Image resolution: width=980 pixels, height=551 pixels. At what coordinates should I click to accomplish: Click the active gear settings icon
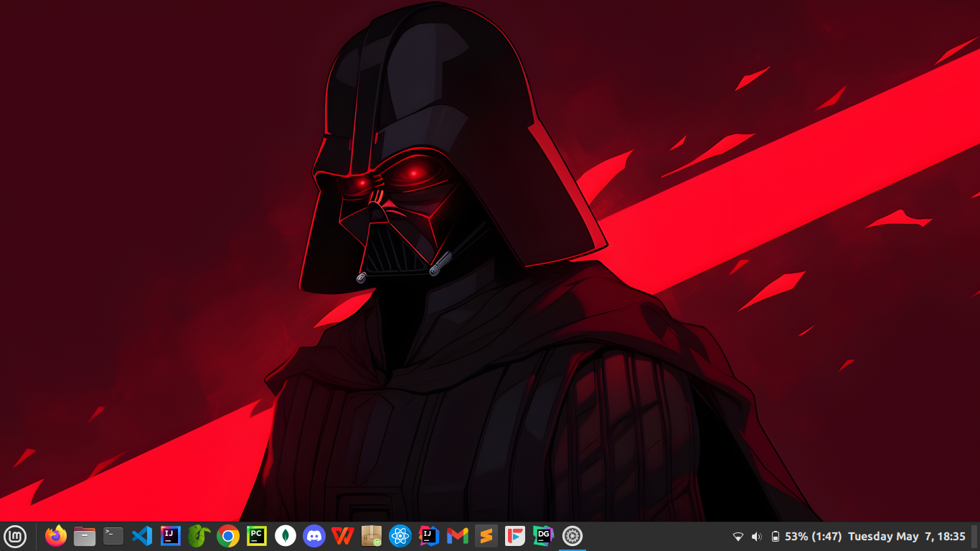(x=573, y=536)
